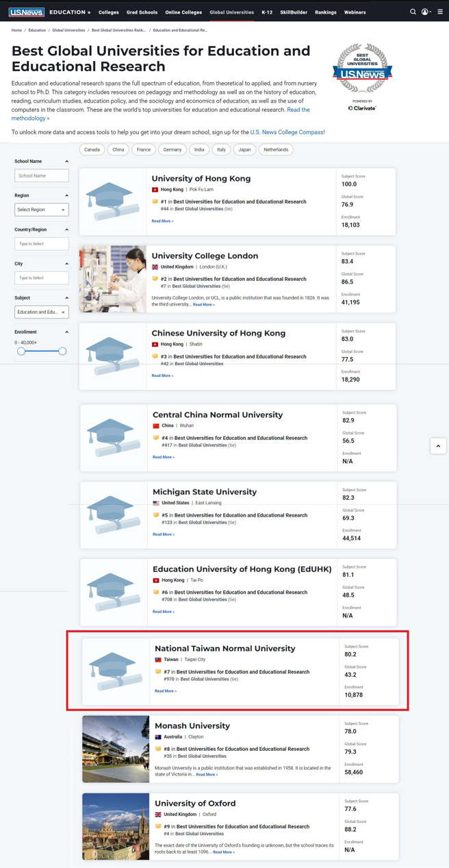Click the School Name input field
This screenshot has height=868, width=449.
[x=42, y=176]
